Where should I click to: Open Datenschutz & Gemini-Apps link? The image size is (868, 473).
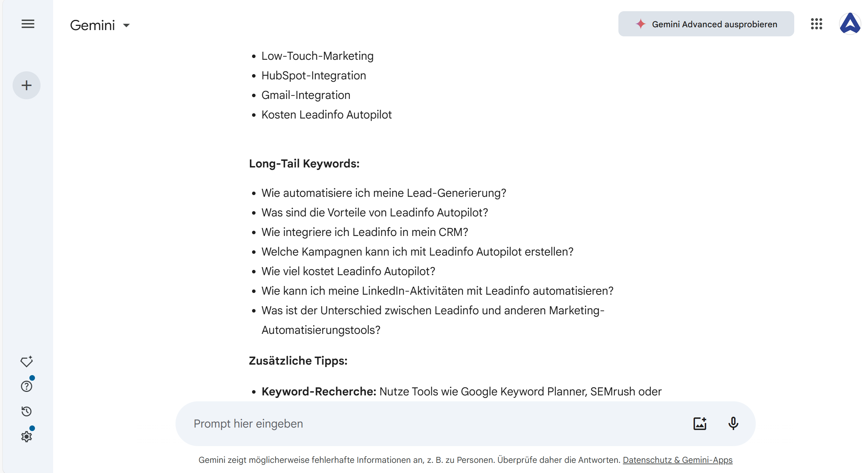[677, 460]
